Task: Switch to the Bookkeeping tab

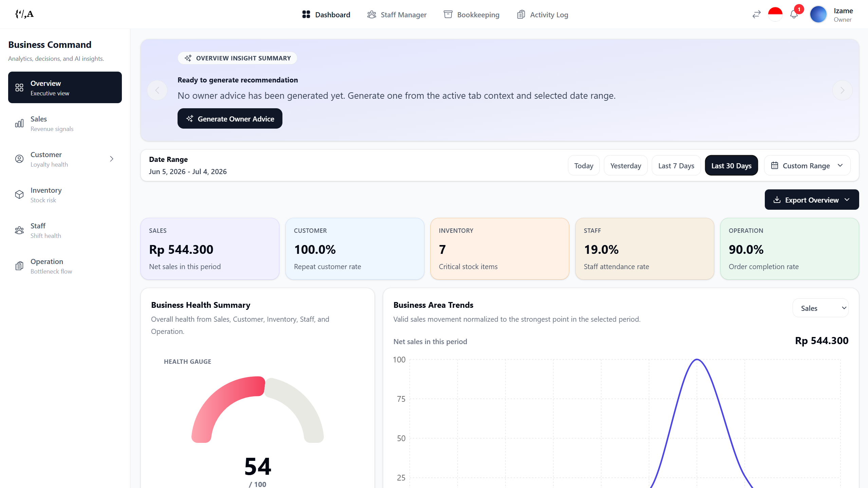Action: pyautogui.click(x=471, y=15)
